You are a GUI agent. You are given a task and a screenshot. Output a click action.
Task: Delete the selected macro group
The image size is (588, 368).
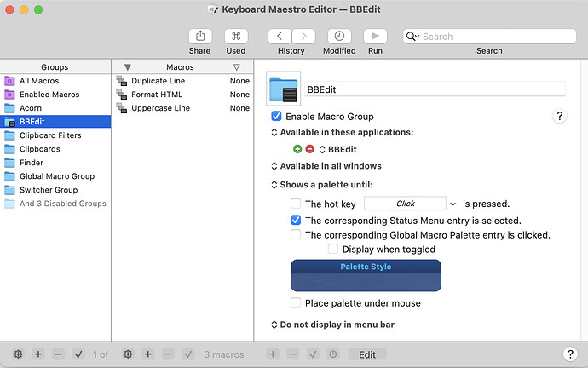(x=59, y=354)
